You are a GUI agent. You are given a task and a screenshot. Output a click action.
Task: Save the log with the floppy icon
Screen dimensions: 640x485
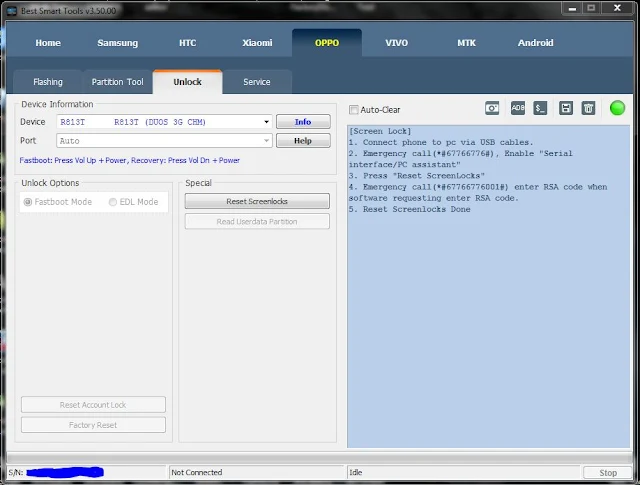coord(566,108)
